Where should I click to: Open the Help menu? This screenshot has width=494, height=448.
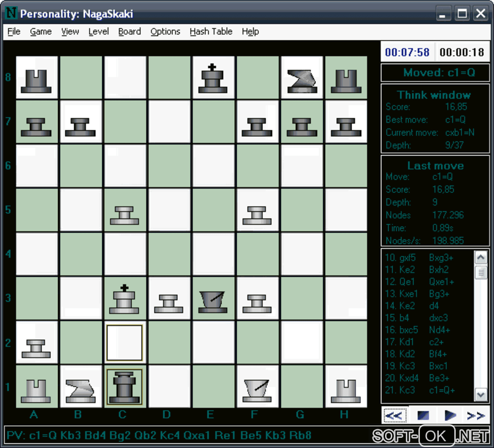250,31
